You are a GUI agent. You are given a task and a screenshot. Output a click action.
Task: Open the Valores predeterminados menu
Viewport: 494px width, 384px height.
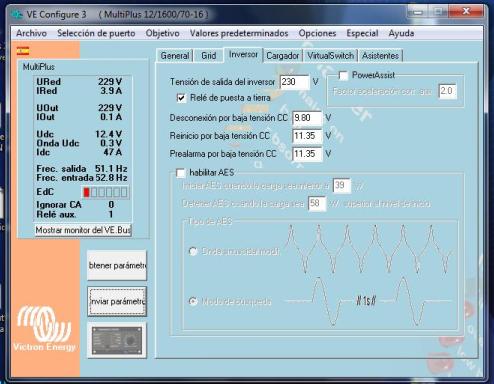click(239, 33)
